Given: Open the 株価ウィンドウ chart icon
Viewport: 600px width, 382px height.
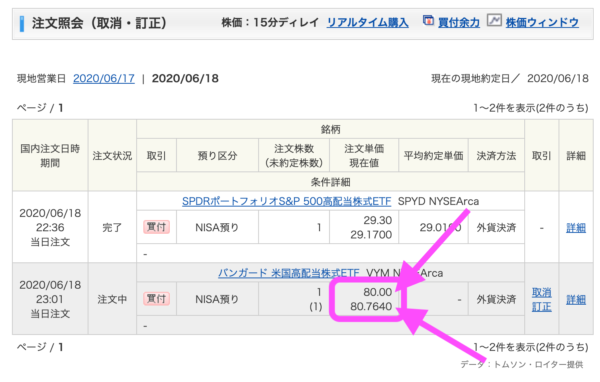Looking at the screenshot, I should (494, 20).
